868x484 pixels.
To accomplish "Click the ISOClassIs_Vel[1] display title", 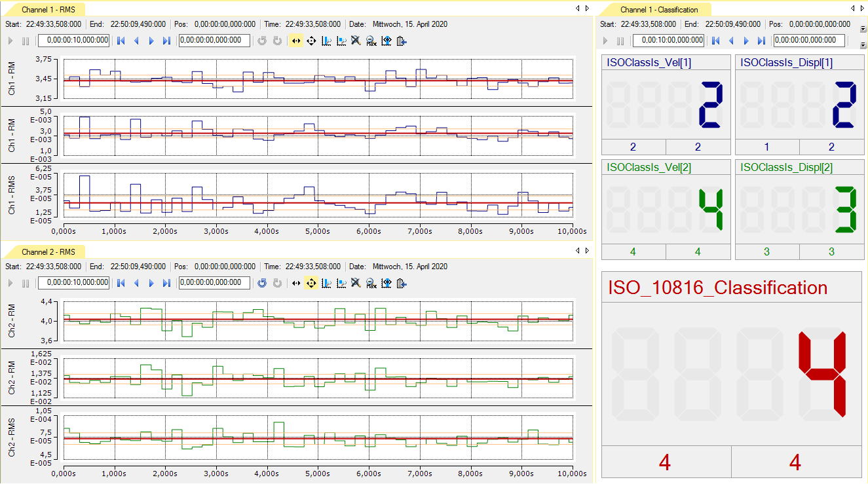I will (x=649, y=63).
